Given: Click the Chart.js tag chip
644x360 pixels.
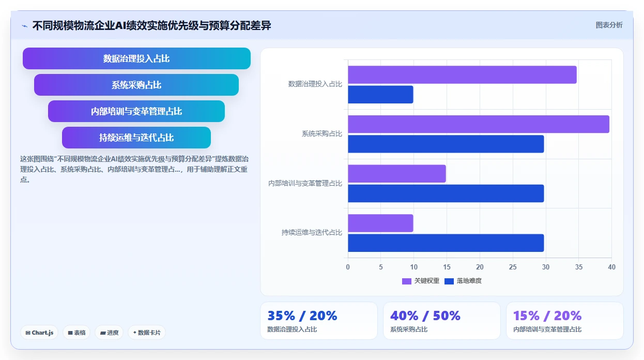Looking at the screenshot, I should click(x=39, y=333).
